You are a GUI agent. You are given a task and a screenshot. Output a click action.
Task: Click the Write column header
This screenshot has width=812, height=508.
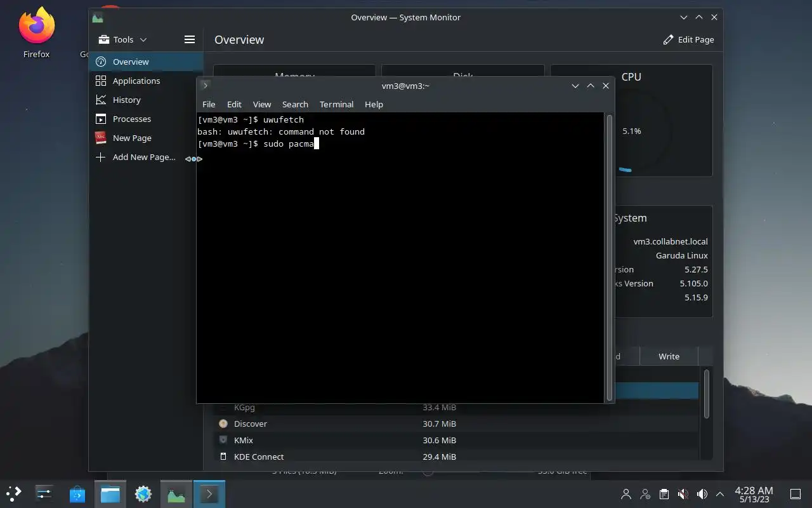pyautogui.click(x=669, y=356)
